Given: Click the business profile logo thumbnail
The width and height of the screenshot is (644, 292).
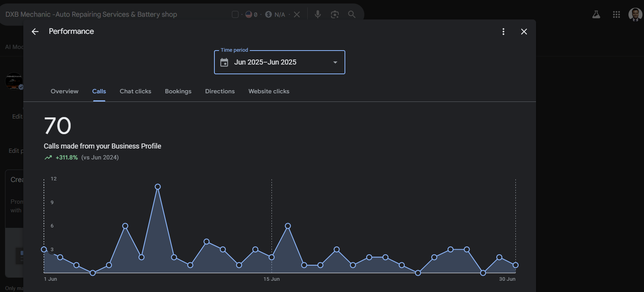Looking at the screenshot, I should (14, 81).
